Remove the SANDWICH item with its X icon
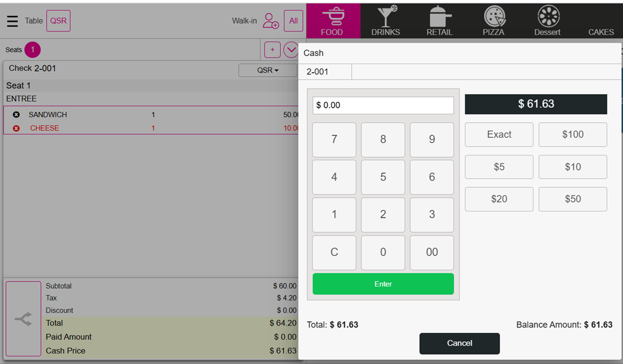The height and width of the screenshot is (364, 623). tap(16, 115)
